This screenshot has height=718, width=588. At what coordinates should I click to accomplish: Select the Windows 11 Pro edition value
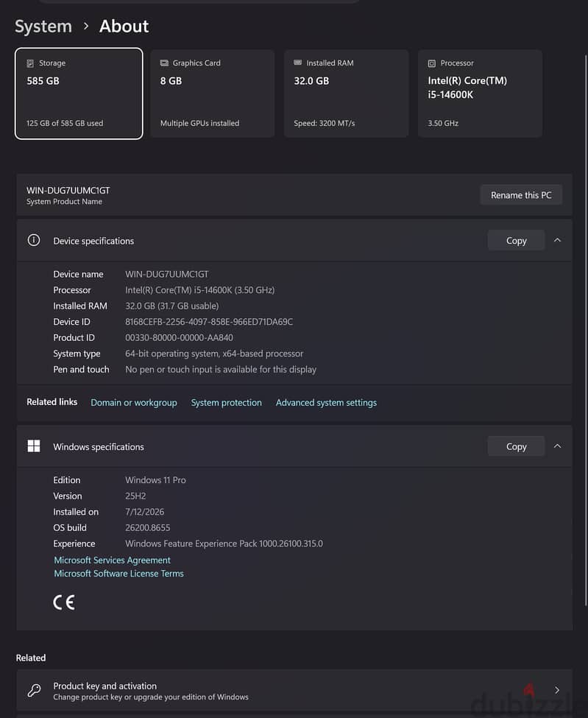(x=155, y=480)
